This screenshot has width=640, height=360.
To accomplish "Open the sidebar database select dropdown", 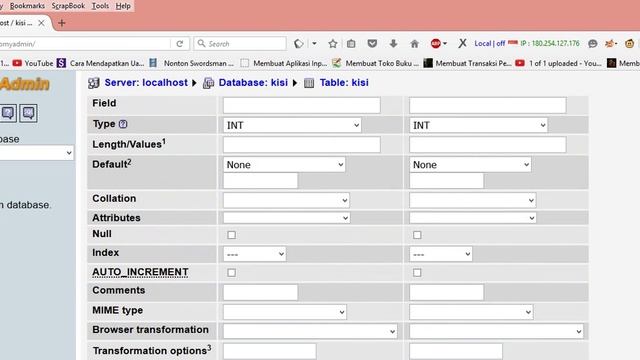I will (x=37, y=153).
